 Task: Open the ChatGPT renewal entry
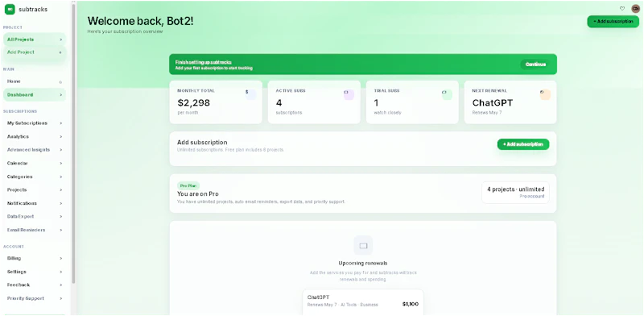click(x=363, y=301)
